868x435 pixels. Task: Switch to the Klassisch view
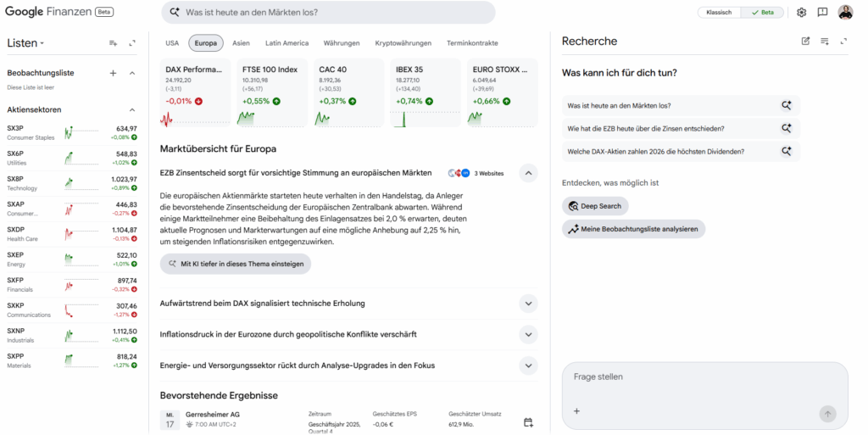(x=719, y=12)
